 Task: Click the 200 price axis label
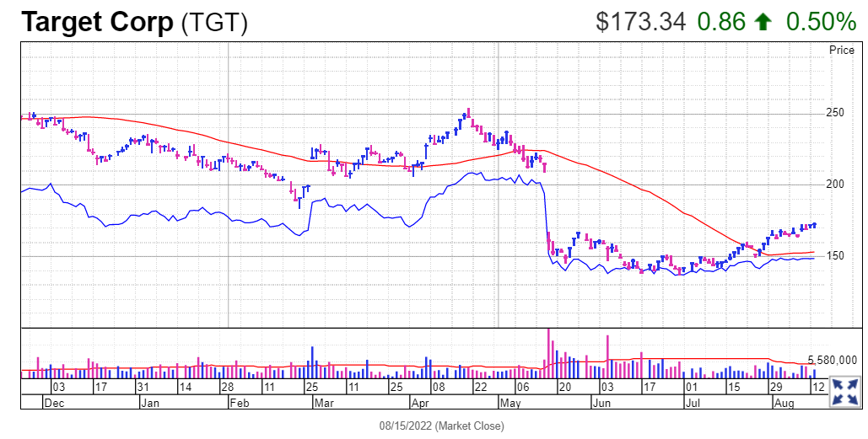point(835,185)
